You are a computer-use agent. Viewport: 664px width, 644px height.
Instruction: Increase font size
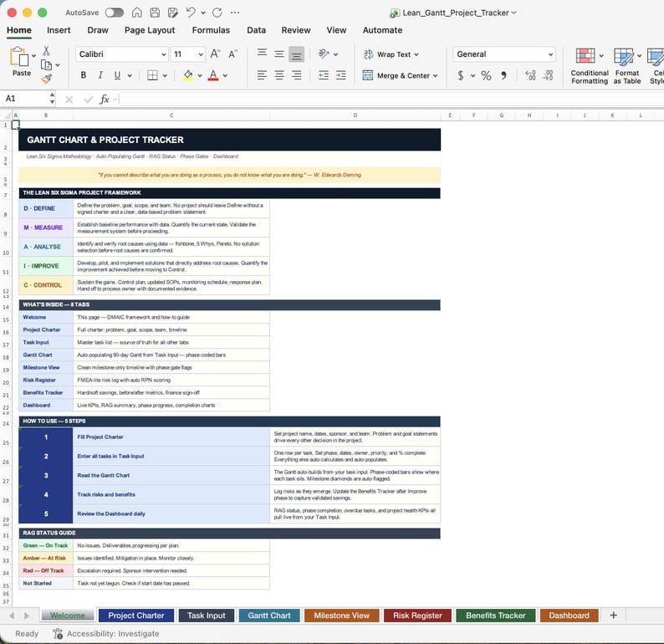(215, 54)
